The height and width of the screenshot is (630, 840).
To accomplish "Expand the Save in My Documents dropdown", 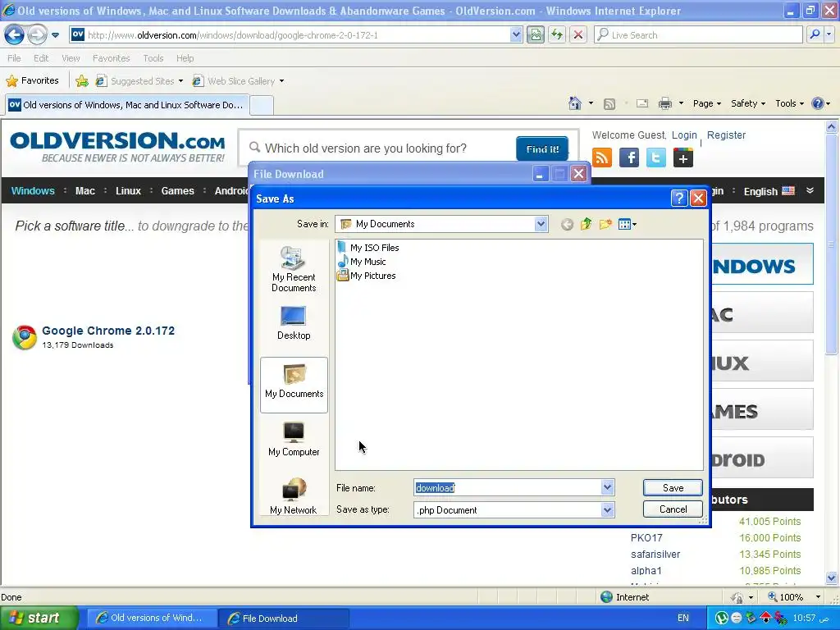I will [541, 224].
